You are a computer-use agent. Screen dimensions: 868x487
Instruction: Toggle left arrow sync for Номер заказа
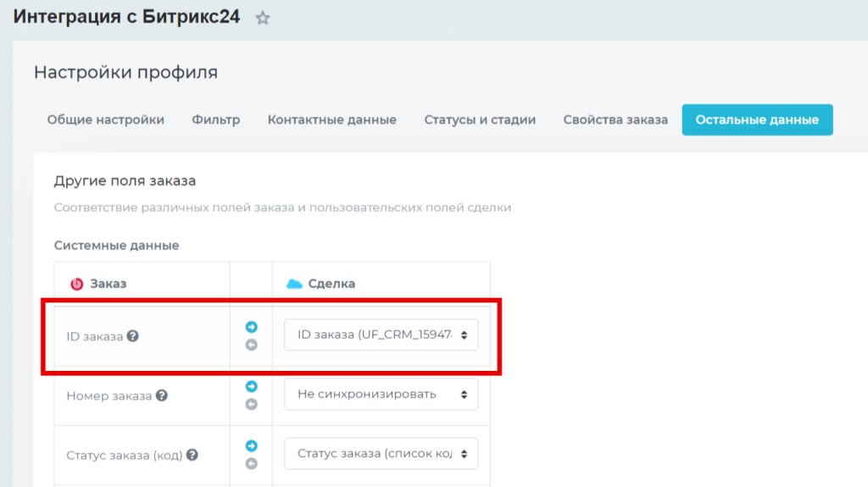tap(251, 404)
